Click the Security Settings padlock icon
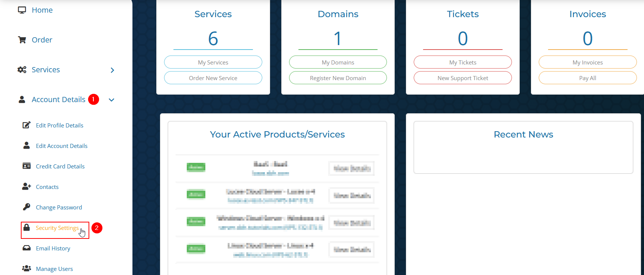 tap(26, 227)
